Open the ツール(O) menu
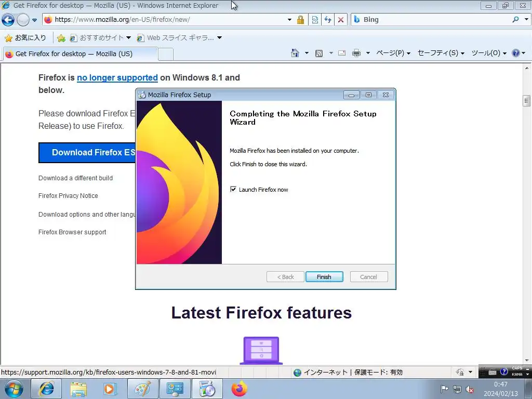This screenshot has height=399, width=532. coord(489,53)
